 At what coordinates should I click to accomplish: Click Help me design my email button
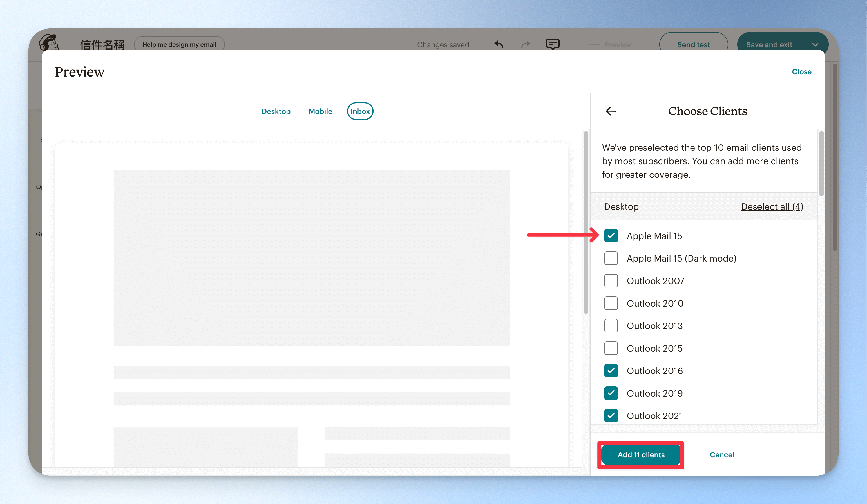(179, 44)
